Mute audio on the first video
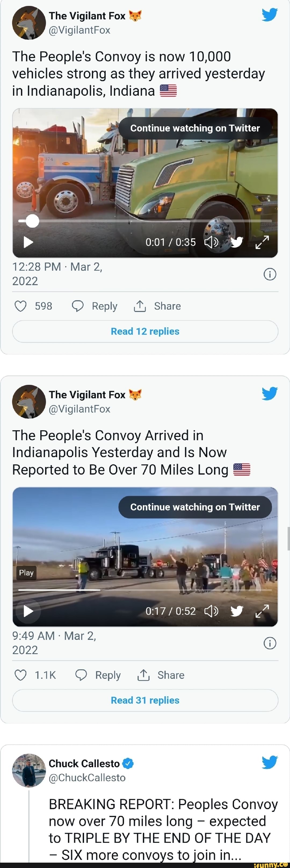The image size is (290, 868). [x=212, y=242]
